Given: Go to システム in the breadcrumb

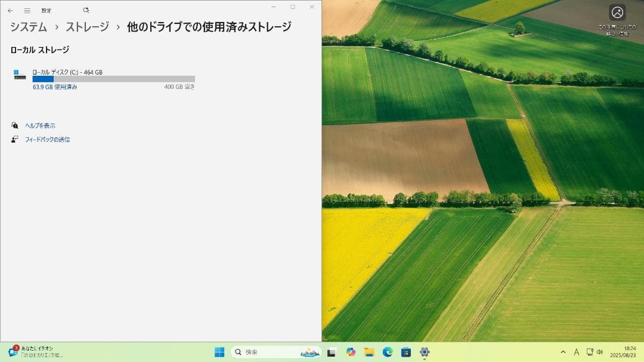Looking at the screenshot, I should pos(27,27).
